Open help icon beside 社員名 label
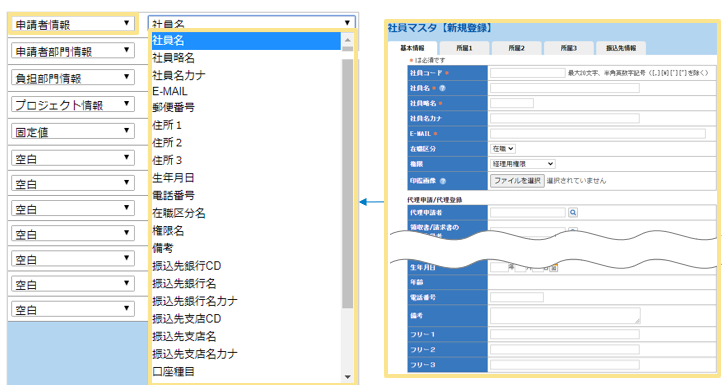The image size is (726, 385). click(442, 88)
